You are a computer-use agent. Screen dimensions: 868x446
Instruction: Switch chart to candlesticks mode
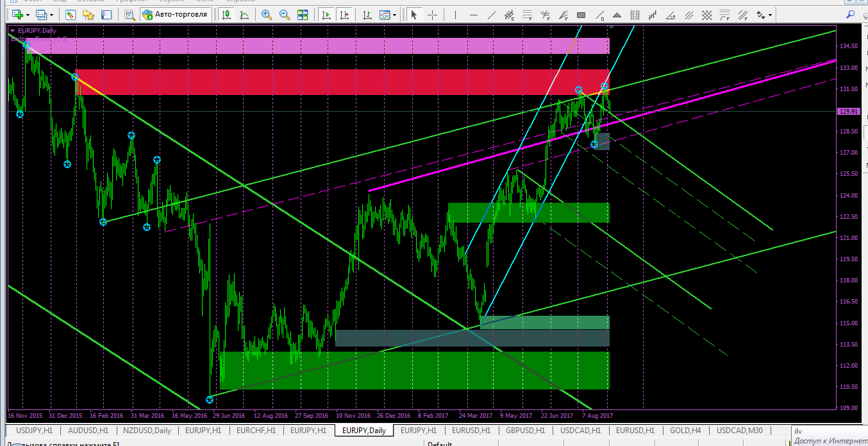[x=226, y=14]
